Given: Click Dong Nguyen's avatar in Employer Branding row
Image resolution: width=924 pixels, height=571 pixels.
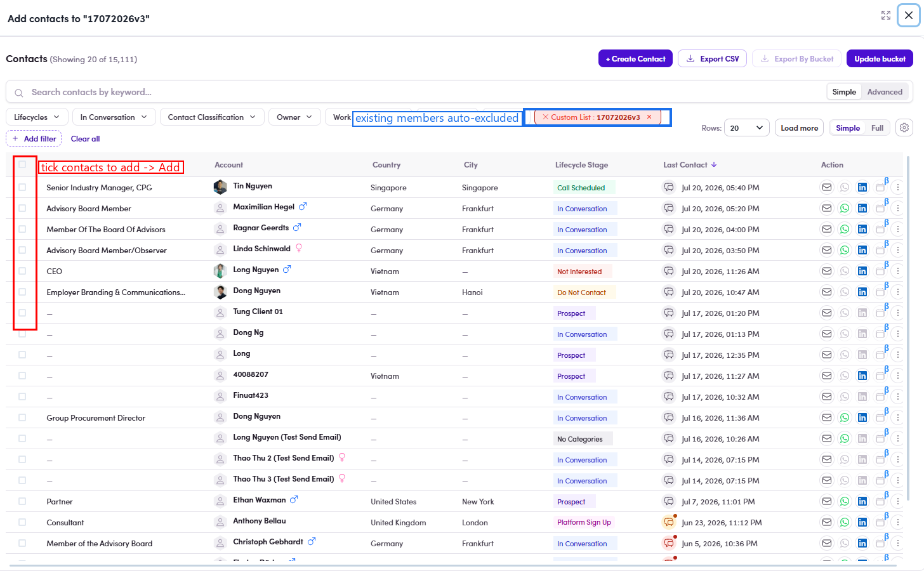Looking at the screenshot, I should [220, 292].
